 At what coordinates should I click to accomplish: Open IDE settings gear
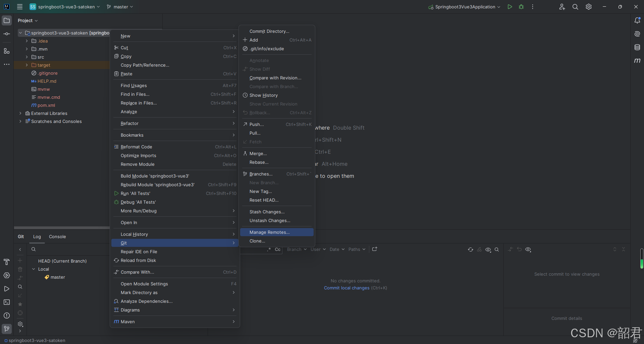coord(589,7)
